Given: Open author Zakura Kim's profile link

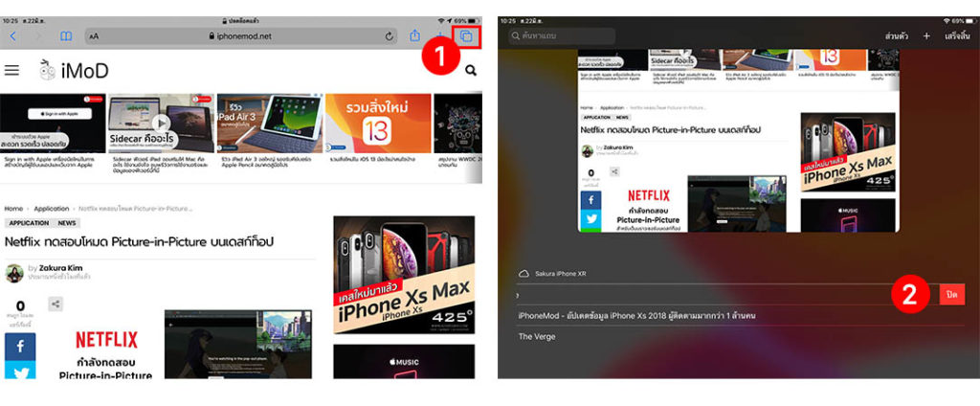Looking at the screenshot, I should coord(60,268).
